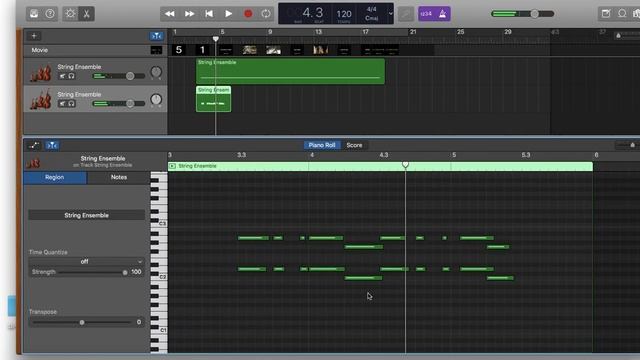The image size is (640, 360).
Task: Select first String Ensemble track instrument icon
Action: click(41, 73)
